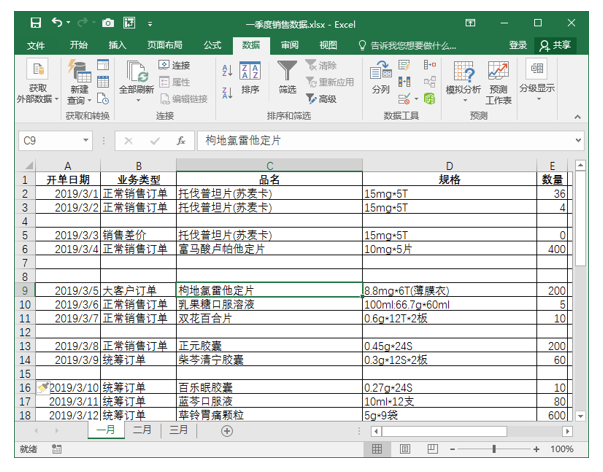The width and height of the screenshot is (603, 472).
Task: Click cell with date 2019/3/8
Action: point(68,346)
